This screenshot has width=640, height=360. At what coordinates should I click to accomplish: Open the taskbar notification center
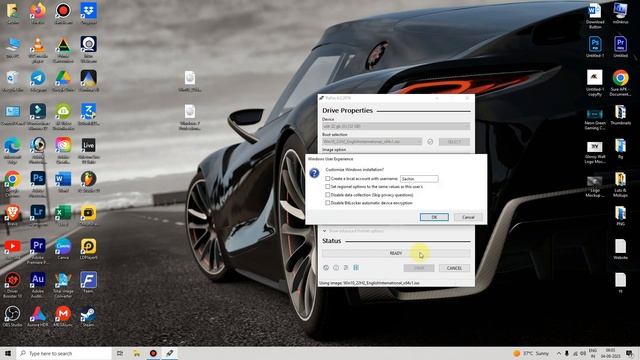point(630,353)
